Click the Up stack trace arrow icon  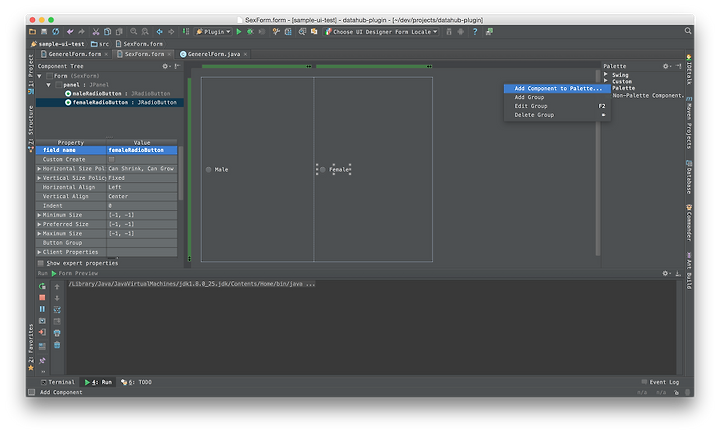tap(57, 287)
